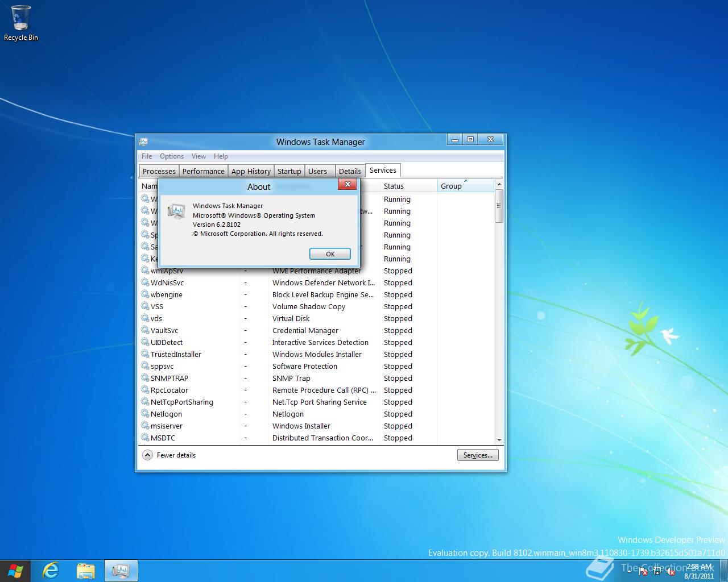Open Windows Explorer from taskbar

[x=86, y=571]
